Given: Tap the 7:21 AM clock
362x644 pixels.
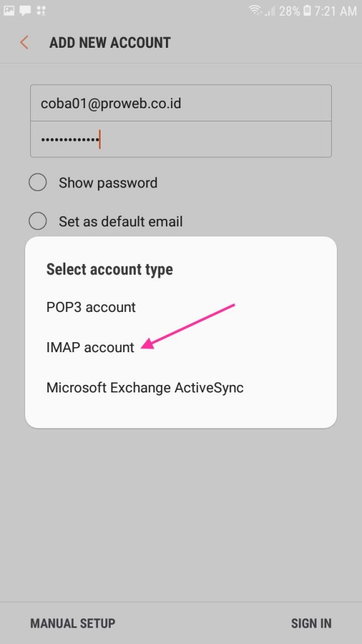Looking at the screenshot, I should (336, 11).
